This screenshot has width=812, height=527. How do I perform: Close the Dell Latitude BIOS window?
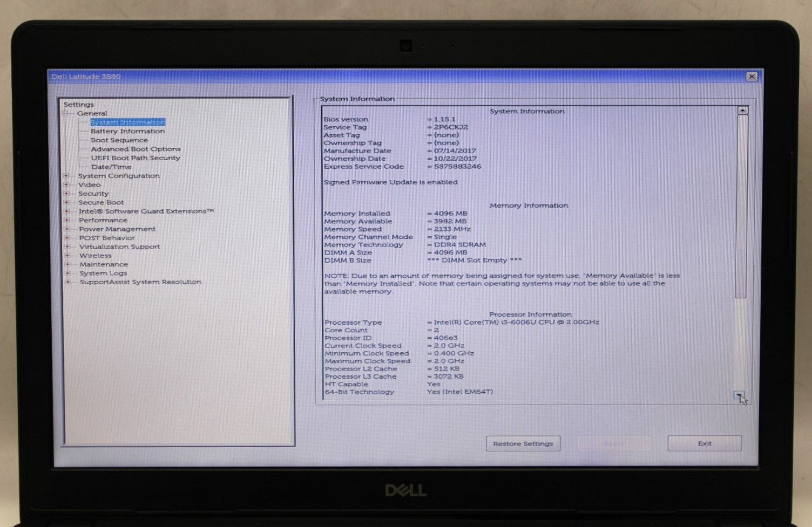tap(752, 77)
